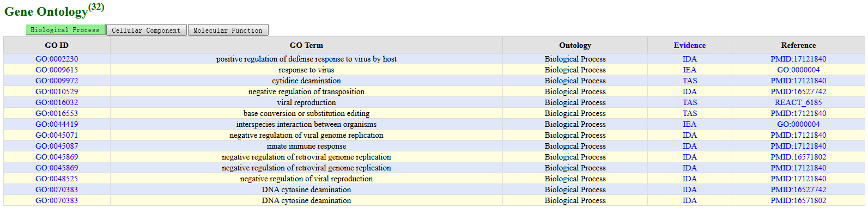The height and width of the screenshot is (208, 868).
Task: Open GO:0009615 link
Action: point(57,70)
